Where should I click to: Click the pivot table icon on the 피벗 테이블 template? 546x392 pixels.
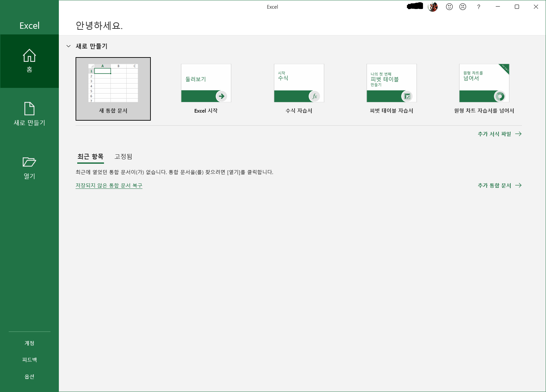407,96
